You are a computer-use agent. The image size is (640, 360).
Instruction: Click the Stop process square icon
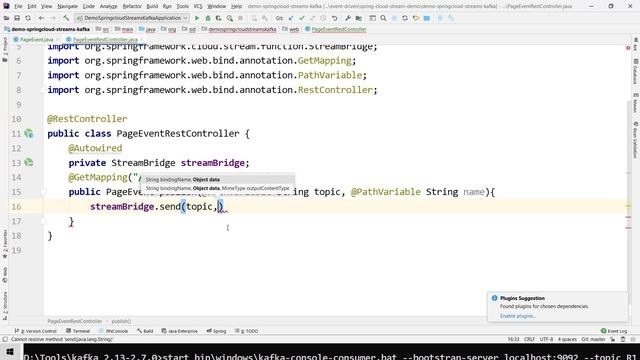click(240, 18)
